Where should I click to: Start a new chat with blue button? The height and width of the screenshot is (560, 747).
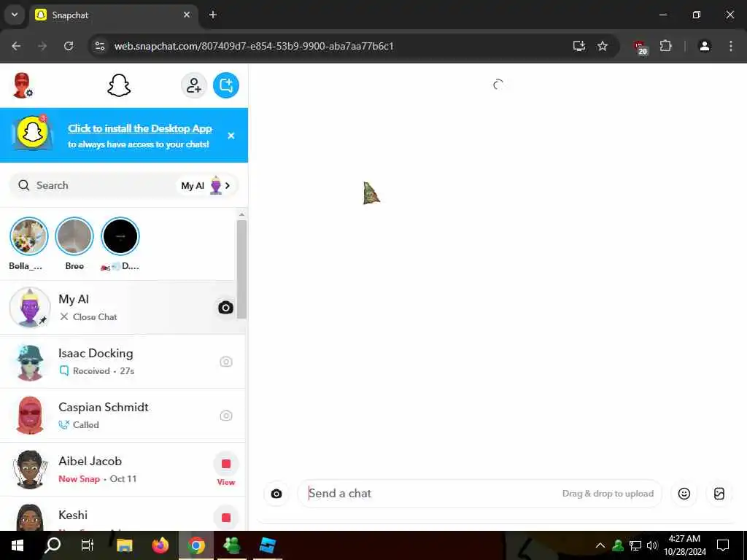click(x=226, y=86)
